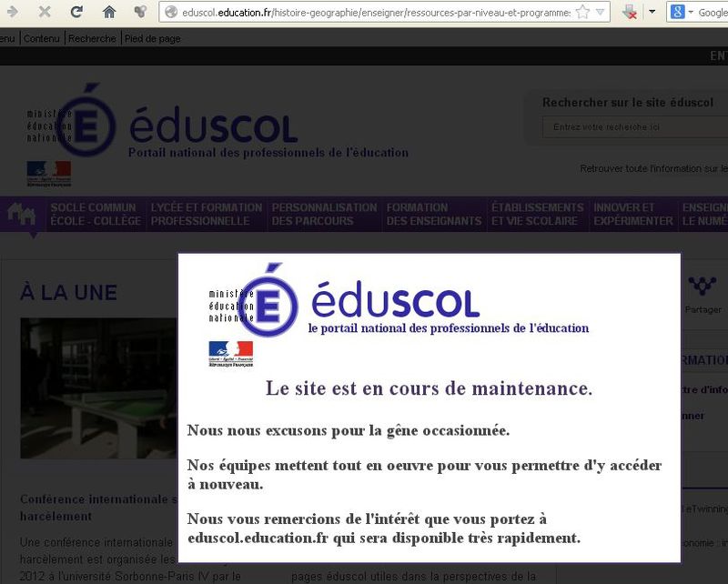Open Innover et expérimenter menu
The width and height of the screenshot is (728, 584).
click(x=632, y=214)
